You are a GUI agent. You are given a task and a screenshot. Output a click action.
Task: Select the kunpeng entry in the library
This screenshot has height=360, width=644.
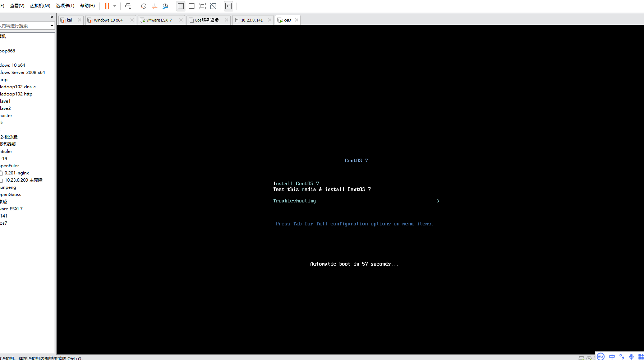tap(8, 187)
